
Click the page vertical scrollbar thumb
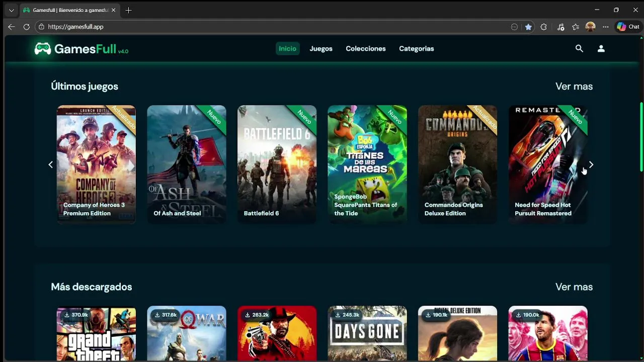point(641,137)
